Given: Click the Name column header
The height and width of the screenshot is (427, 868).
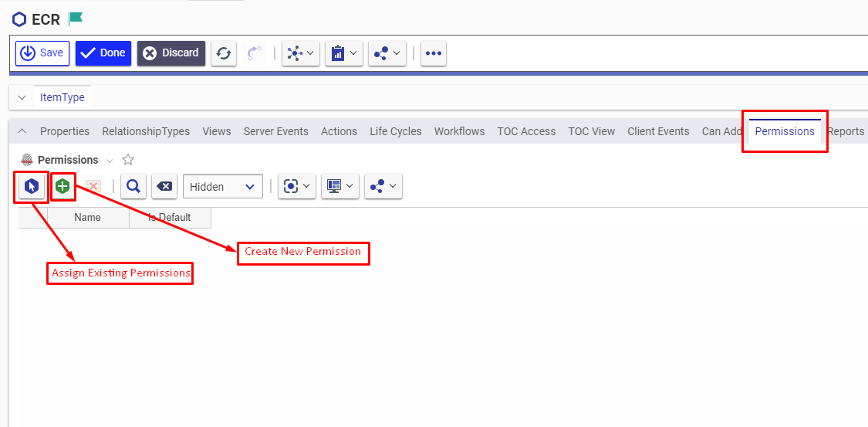Looking at the screenshot, I should (x=87, y=218).
